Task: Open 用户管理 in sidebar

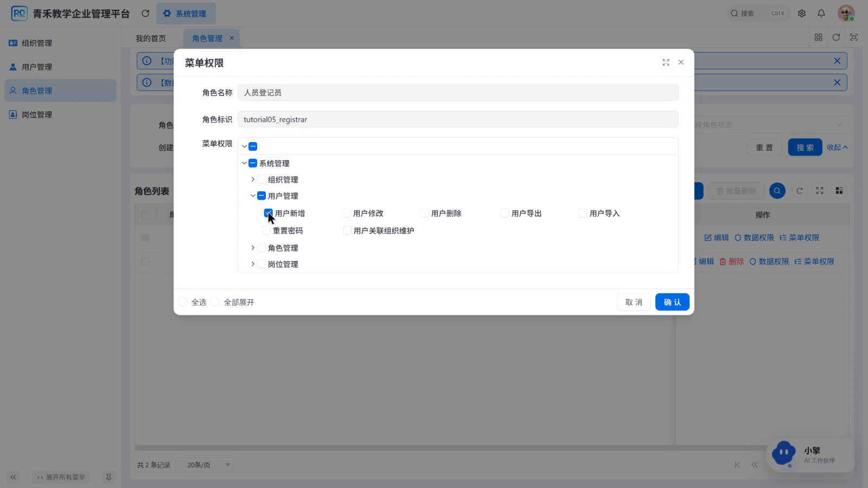Action: 61,67
